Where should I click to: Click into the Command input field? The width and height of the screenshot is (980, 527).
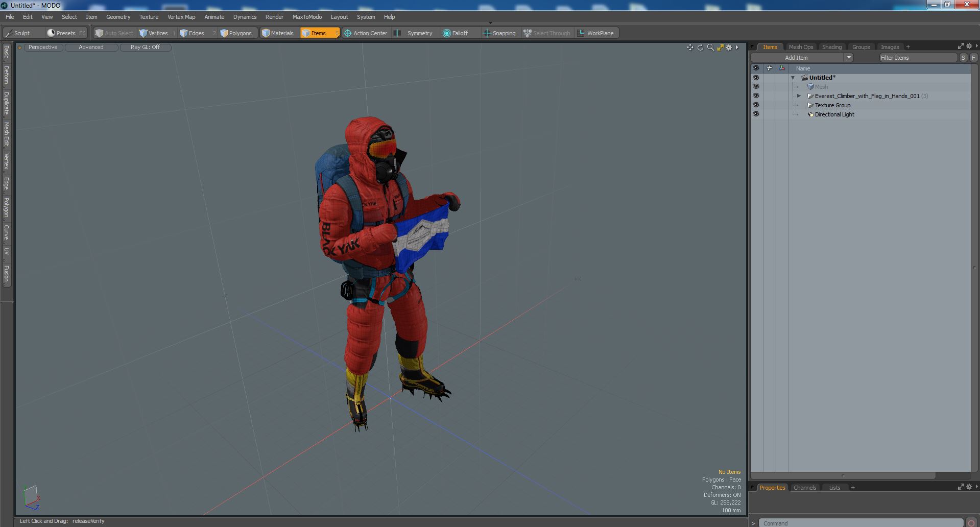pyautogui.click(x=861, y=523)
